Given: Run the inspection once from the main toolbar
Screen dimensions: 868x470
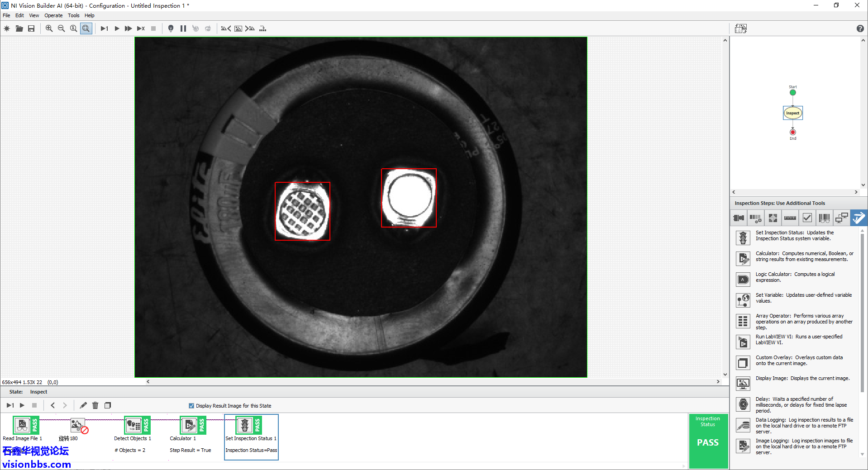Looking at the screenshot, I should 104,28.
